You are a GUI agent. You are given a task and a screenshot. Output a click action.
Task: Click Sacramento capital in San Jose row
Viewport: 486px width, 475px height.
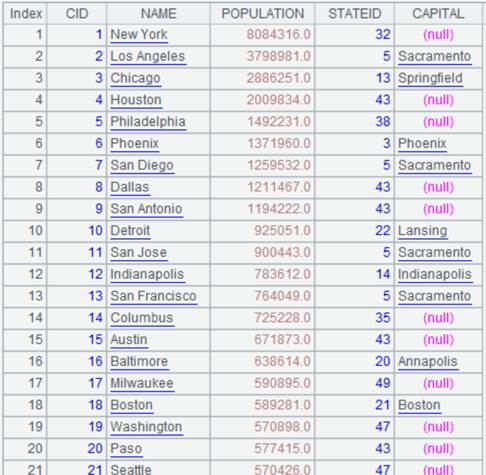point(435,252)
